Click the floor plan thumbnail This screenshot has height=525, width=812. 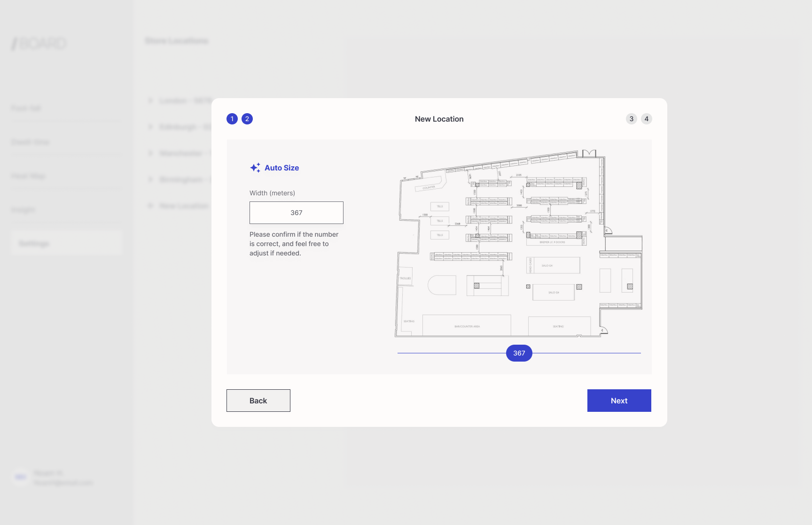[519, 243]
